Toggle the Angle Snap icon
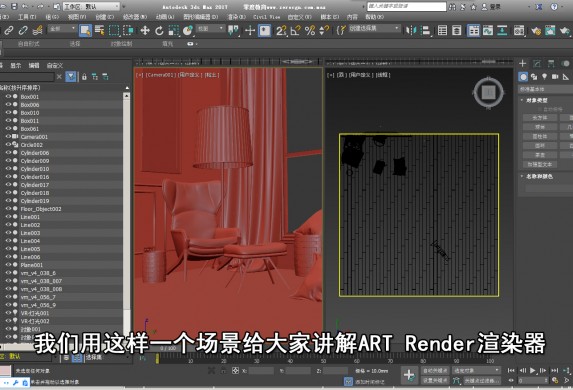 tap(295, 30)
